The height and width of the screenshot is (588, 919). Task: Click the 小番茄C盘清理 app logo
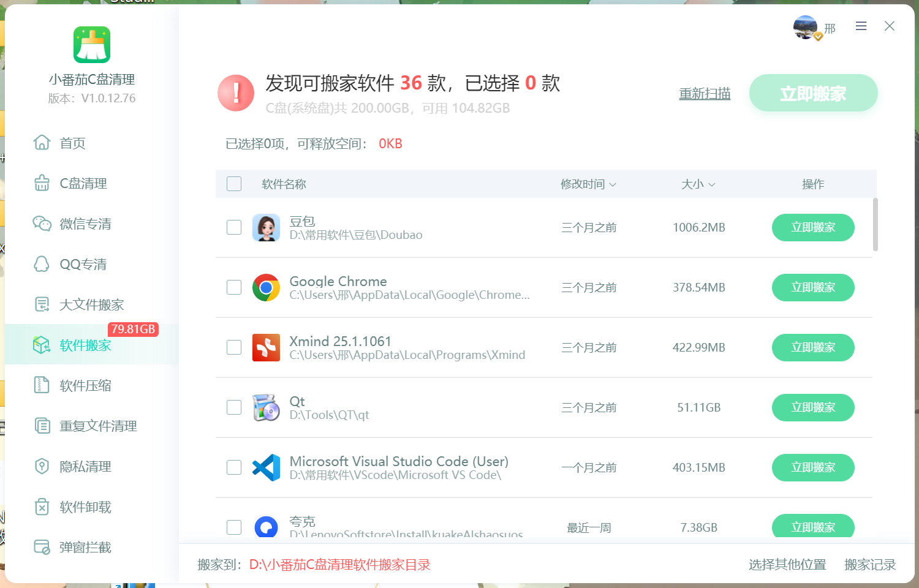[92, 45]
